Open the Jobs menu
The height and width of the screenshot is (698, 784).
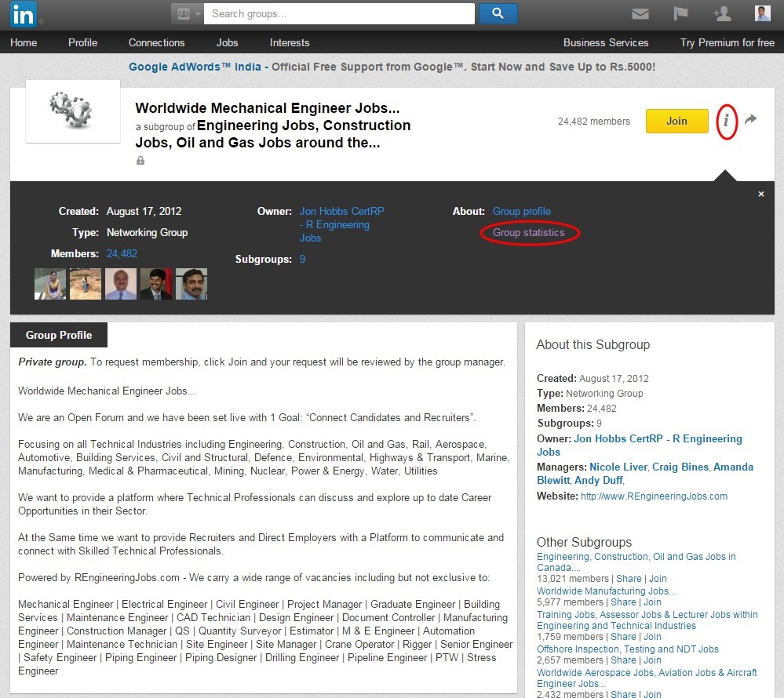tap(227, 43)
